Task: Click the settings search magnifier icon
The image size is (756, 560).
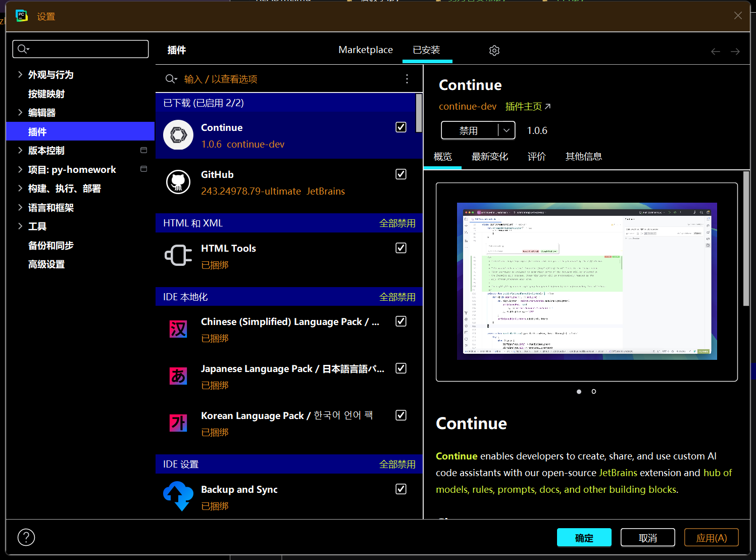Action: coord(23,49)
